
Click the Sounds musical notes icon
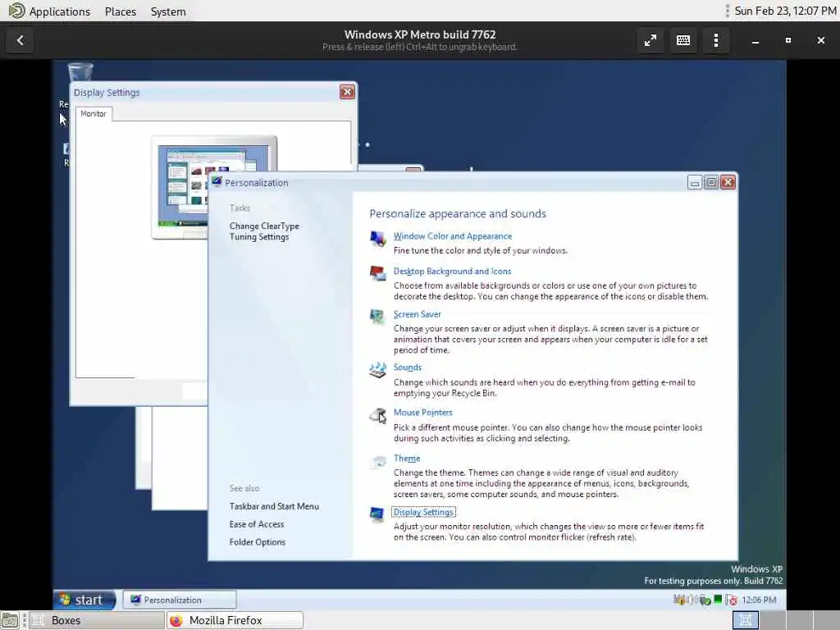377,370
